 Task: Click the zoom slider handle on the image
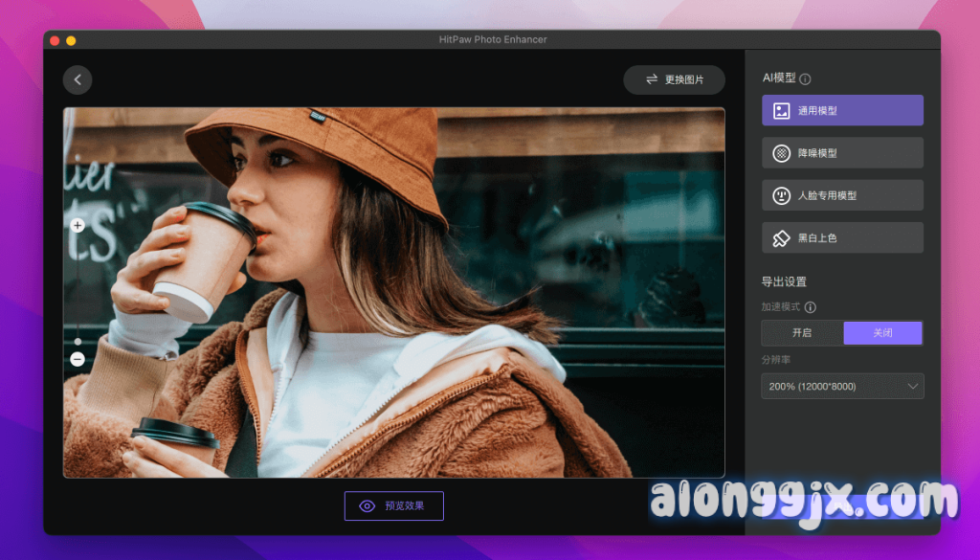tap(78, 341)
